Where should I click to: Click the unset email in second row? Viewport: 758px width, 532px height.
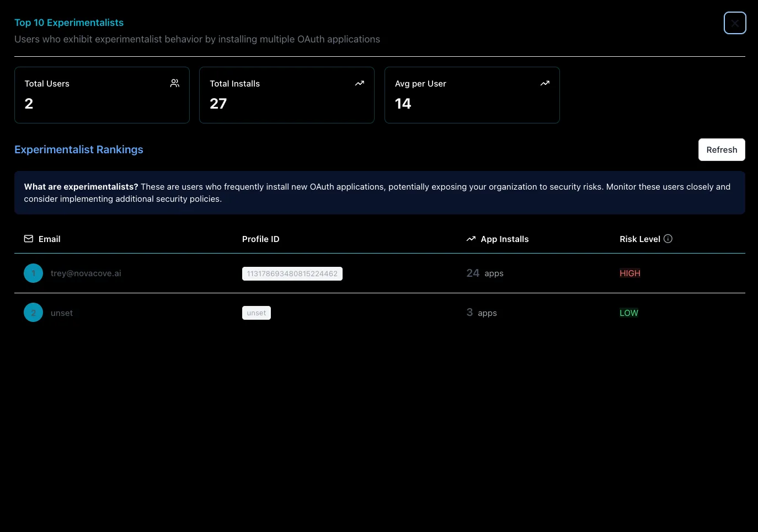pos(62,313)
